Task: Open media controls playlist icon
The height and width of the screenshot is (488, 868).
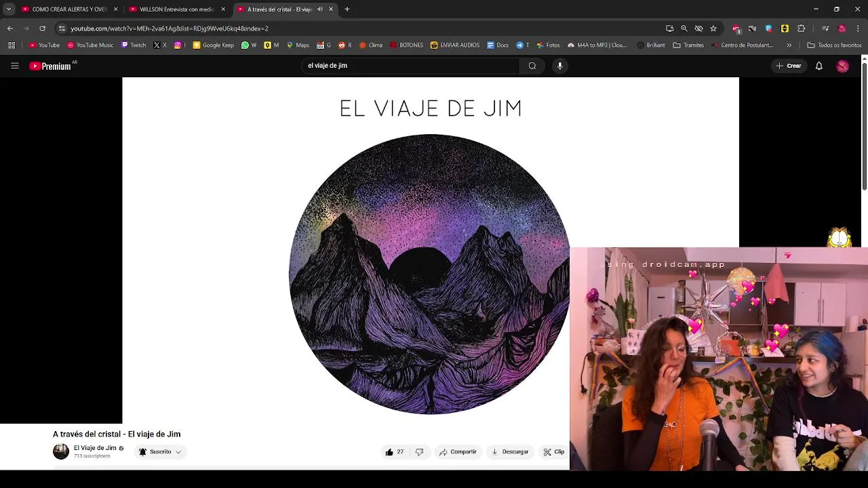Action: tap(825, 28)
